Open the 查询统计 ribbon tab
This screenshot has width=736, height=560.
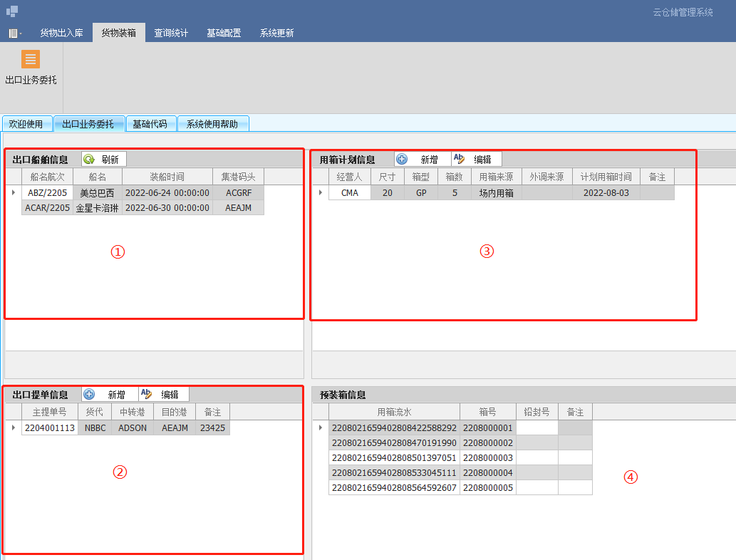[x=171, y=33]
